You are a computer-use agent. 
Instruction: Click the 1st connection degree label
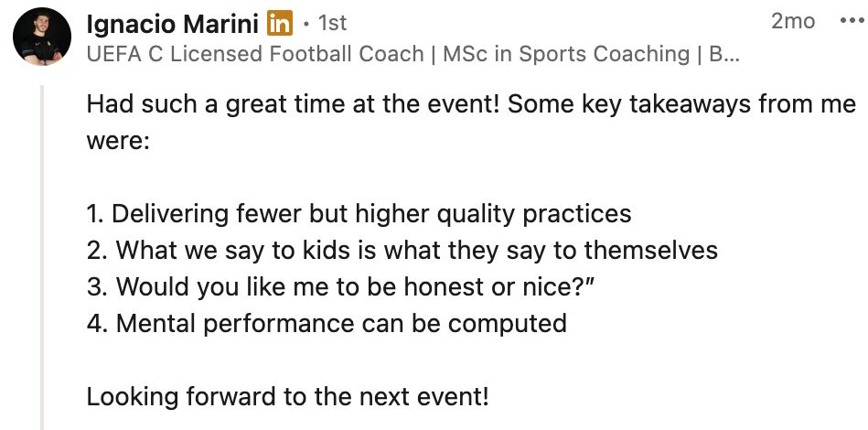click(x=331, y=22)
